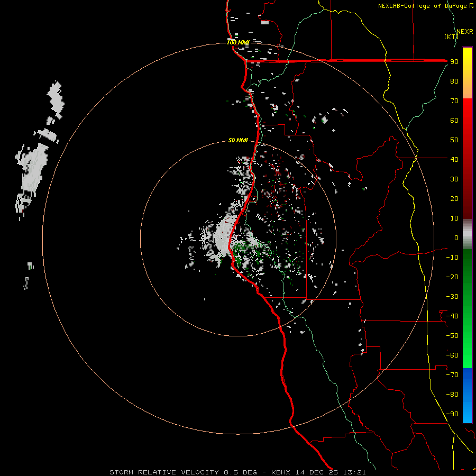
Task: Click the 80 value on the velocity scale
Action: [x=454, y=81]
